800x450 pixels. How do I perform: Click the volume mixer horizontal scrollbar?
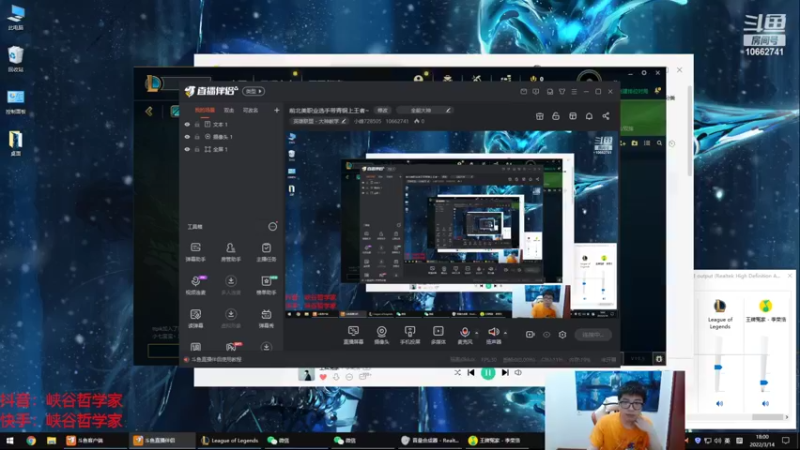pyautogui.click(x=767, y=417)
